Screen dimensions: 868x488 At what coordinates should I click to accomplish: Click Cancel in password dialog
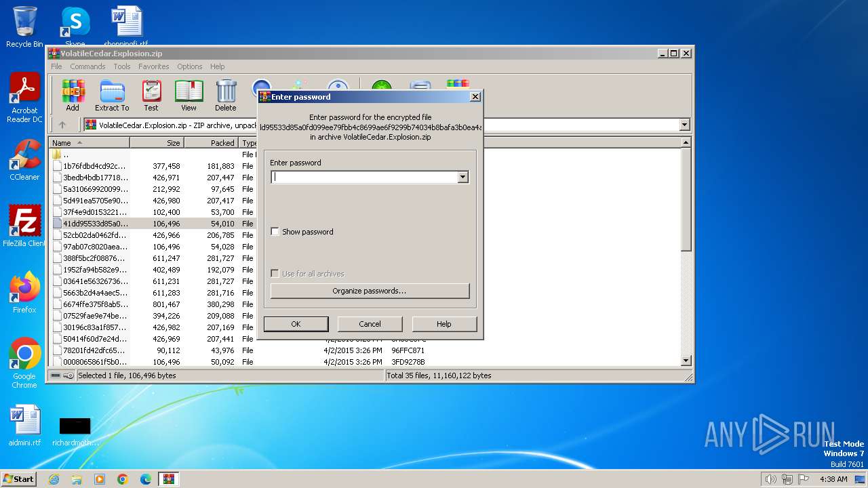pos(370,324)
